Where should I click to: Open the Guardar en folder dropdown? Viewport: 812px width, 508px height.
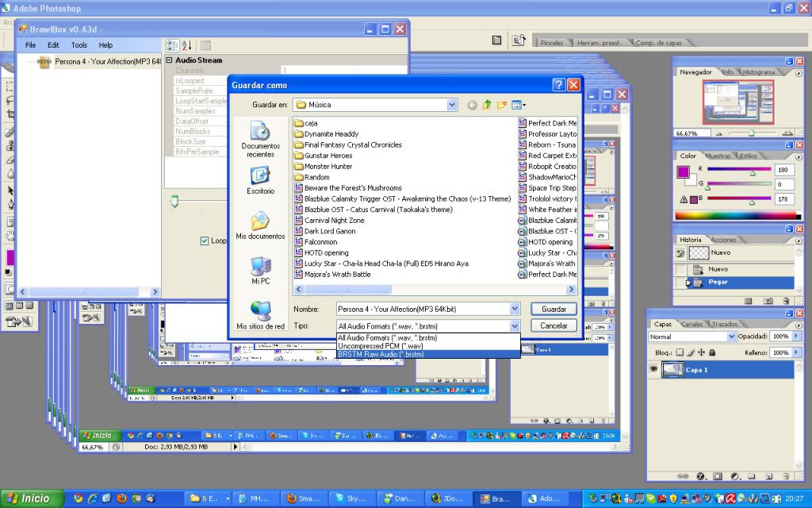[452, 105]
